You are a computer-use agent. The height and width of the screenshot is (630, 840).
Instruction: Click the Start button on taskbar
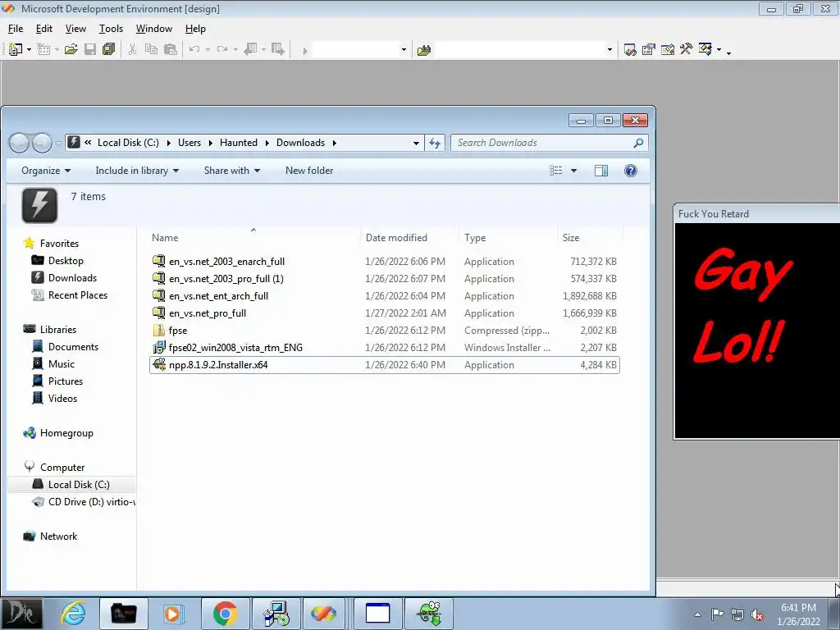point(21,614)
